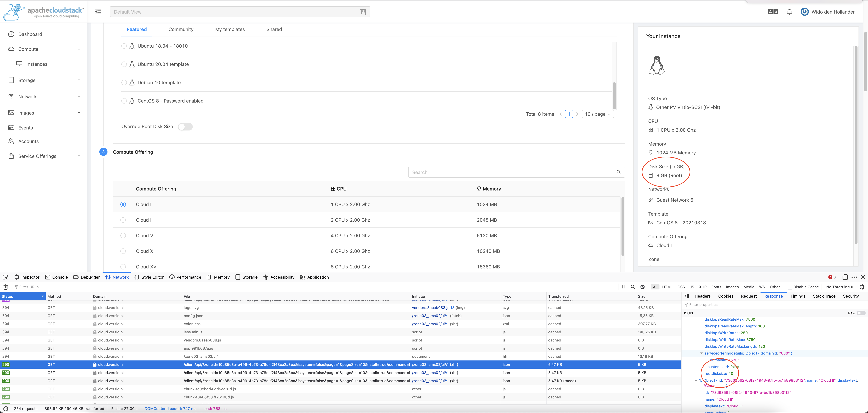Open the No Throttling dropdown
The width and height of the screenshot is (868, 413).
pos(839,287)
